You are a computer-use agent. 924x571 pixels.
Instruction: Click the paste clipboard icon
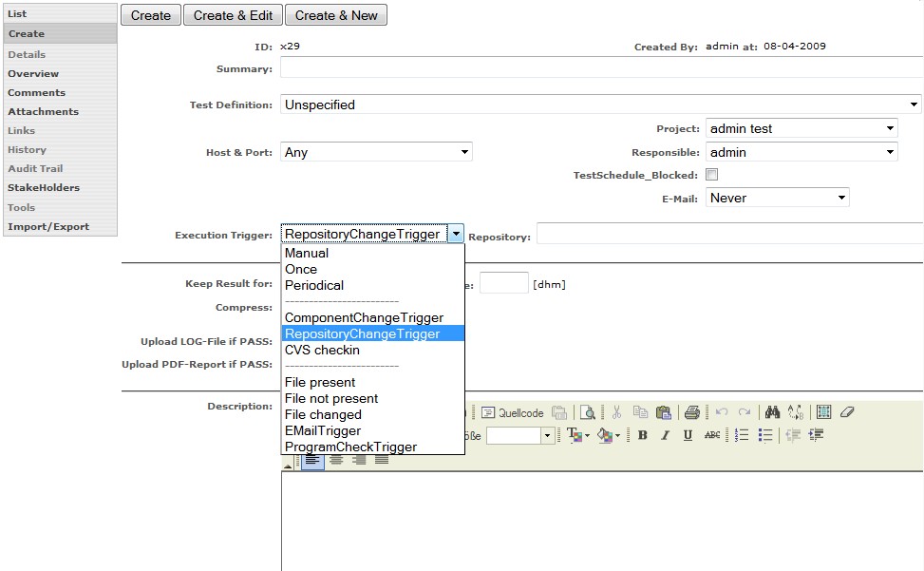coord(663,412)
